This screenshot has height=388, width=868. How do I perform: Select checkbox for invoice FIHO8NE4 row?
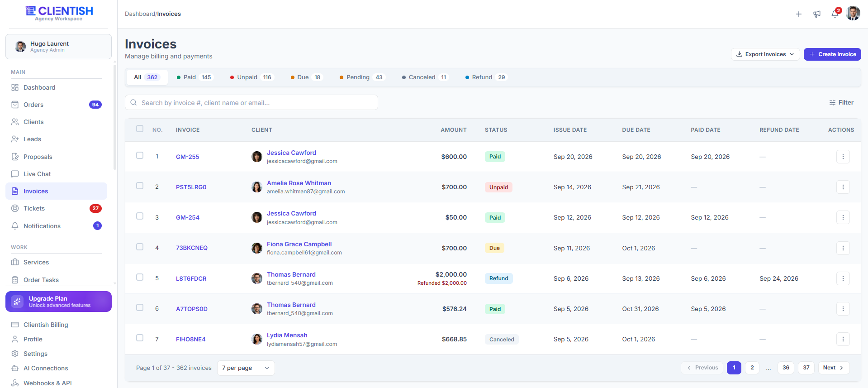coord(140,338)
